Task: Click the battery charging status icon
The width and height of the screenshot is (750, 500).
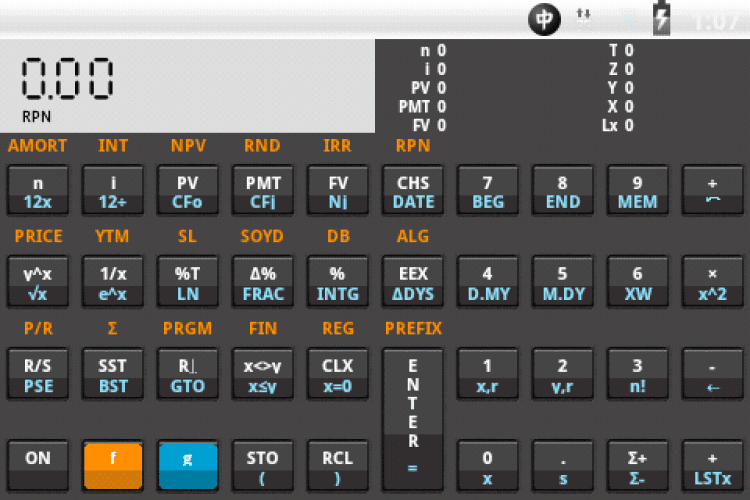Action: [662, 18]
